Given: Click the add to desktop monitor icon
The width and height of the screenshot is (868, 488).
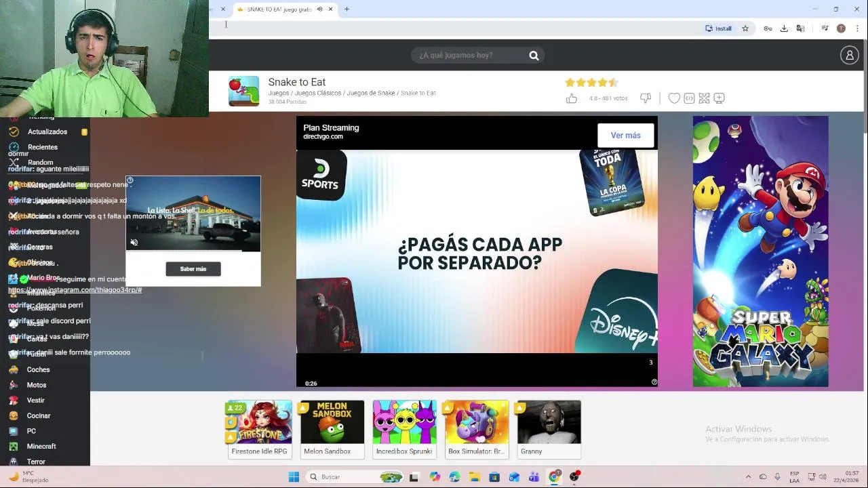Looking at the screenshot, I should pyautogui.click(x=719, y=98).
